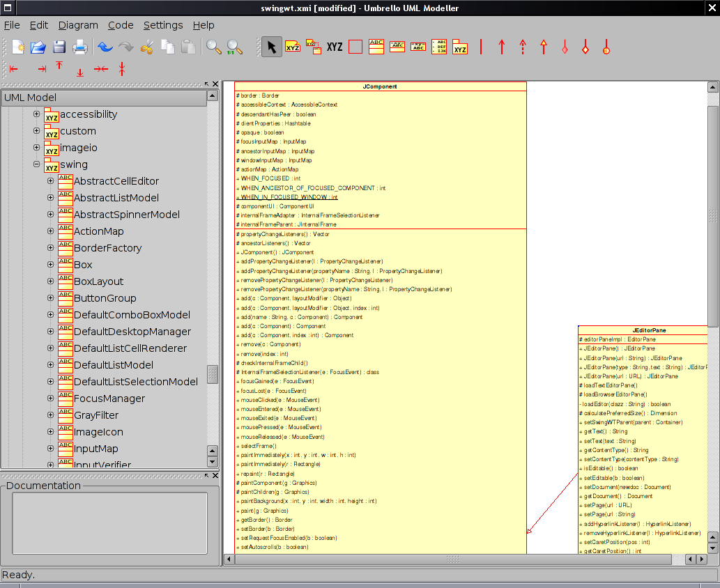The height and width of the screenshot is (588, 720).
Task: Open the Edit menu
Action: (x=39, y=25)
